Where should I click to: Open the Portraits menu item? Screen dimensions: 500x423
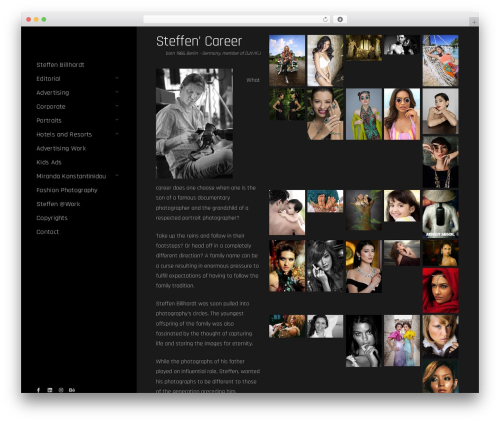tap(49, 120)
